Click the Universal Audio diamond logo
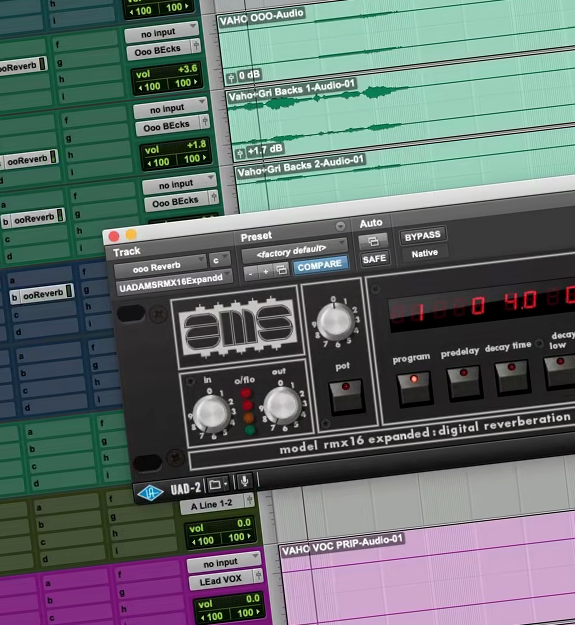The width and height of the screenshot is (575, 625). (149, 493)
